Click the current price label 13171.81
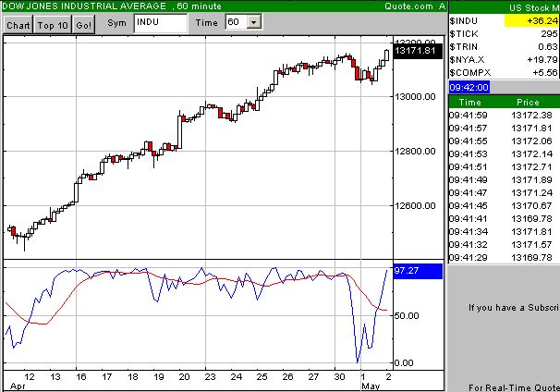 (418, 51)
